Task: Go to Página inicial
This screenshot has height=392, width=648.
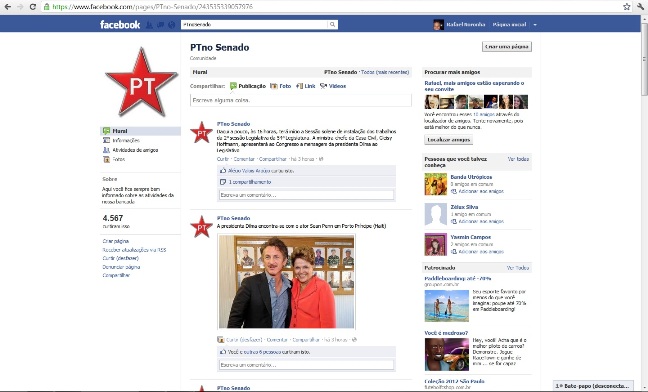Action: 509,25
